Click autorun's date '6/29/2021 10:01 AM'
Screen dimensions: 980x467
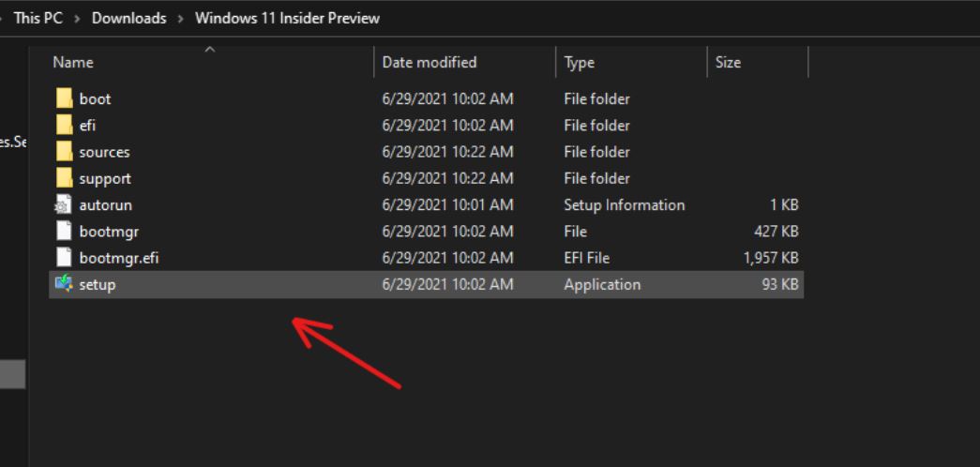click(447, 205)
